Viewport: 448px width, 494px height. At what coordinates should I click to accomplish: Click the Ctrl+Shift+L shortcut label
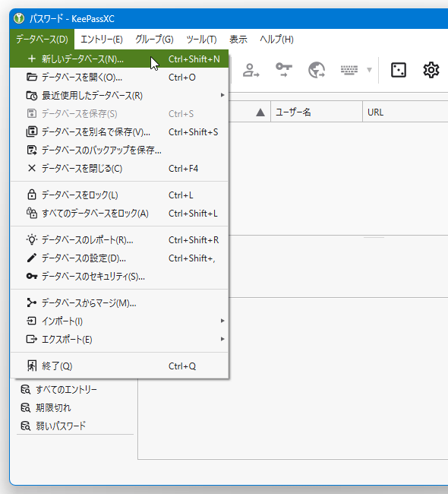tap(193, 214)
